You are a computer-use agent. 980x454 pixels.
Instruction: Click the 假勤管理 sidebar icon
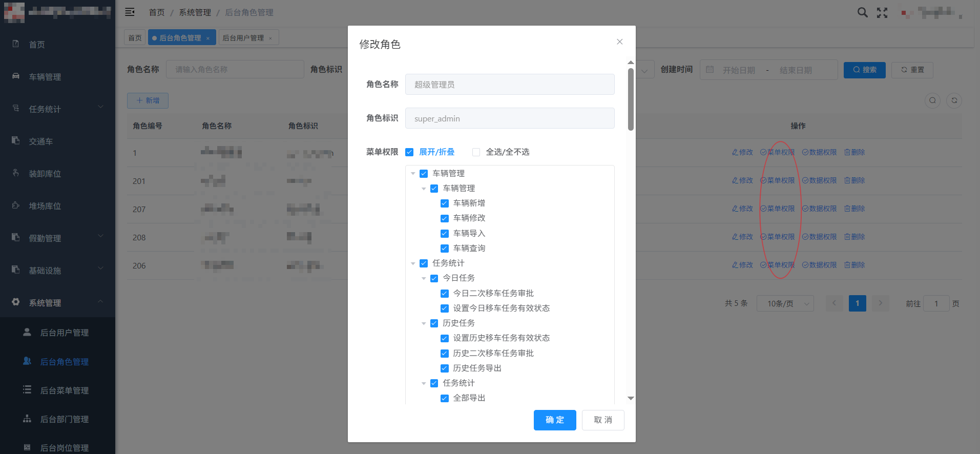click(16, 238)
